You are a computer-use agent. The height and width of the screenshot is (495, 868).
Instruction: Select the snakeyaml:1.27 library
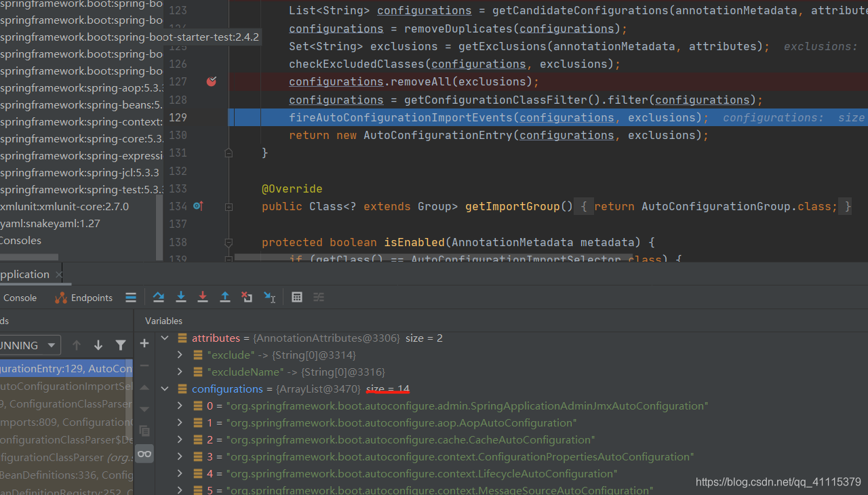click(x=50, y=223)
